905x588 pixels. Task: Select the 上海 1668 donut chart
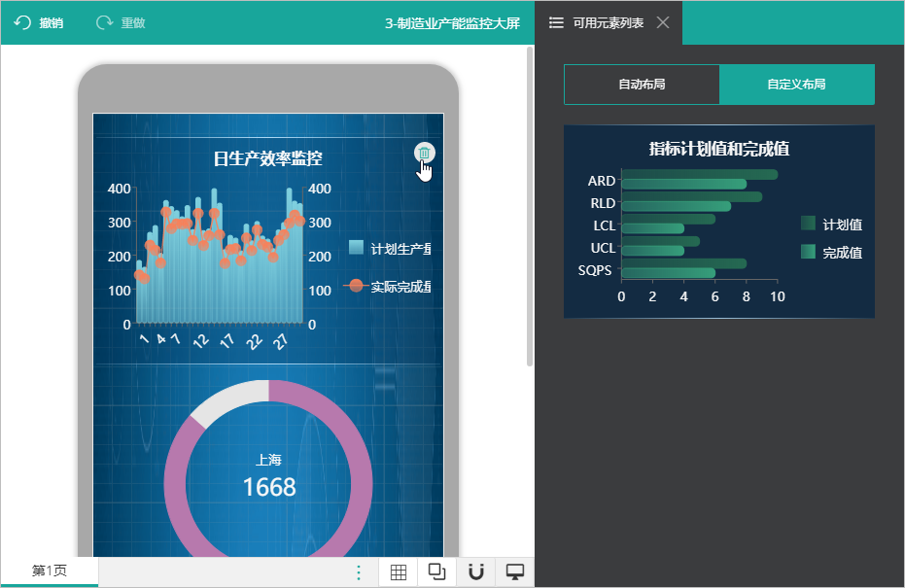[268, 467]
